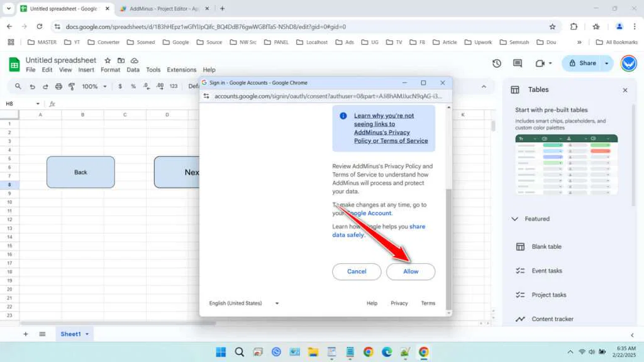Apply percent format from the toolbar
This screenshot has width=644, height=362.
point(133,86)
